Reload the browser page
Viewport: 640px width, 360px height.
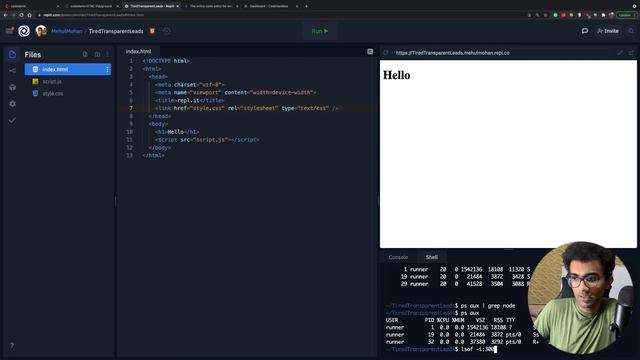[x=21, y=15]
